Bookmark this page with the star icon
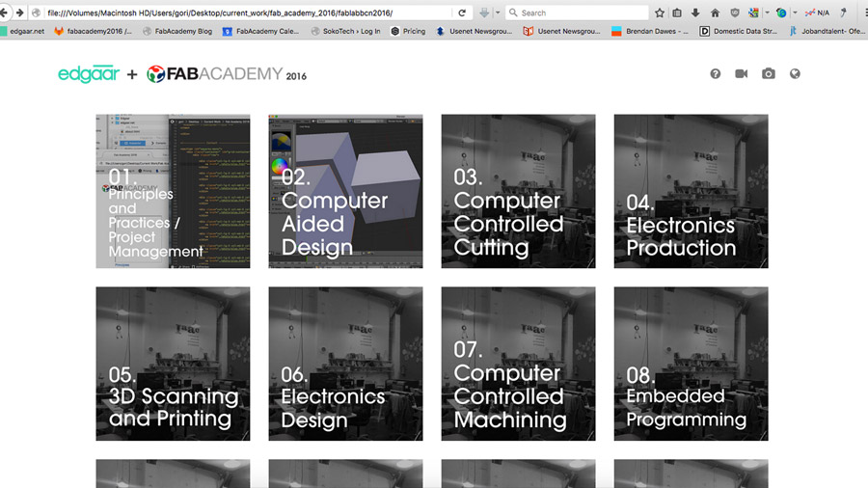 [660, 13]
